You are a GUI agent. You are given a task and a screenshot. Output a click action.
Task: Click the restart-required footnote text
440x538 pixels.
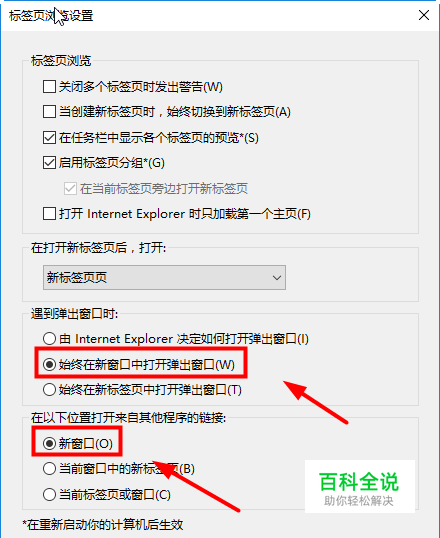point(103,525)
